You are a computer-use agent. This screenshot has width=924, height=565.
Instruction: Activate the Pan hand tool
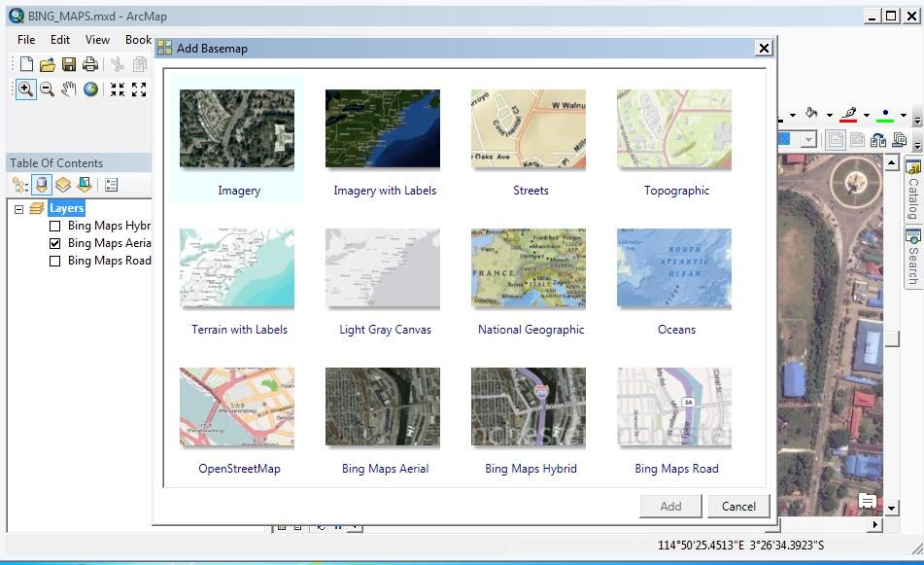pos(69,89)
